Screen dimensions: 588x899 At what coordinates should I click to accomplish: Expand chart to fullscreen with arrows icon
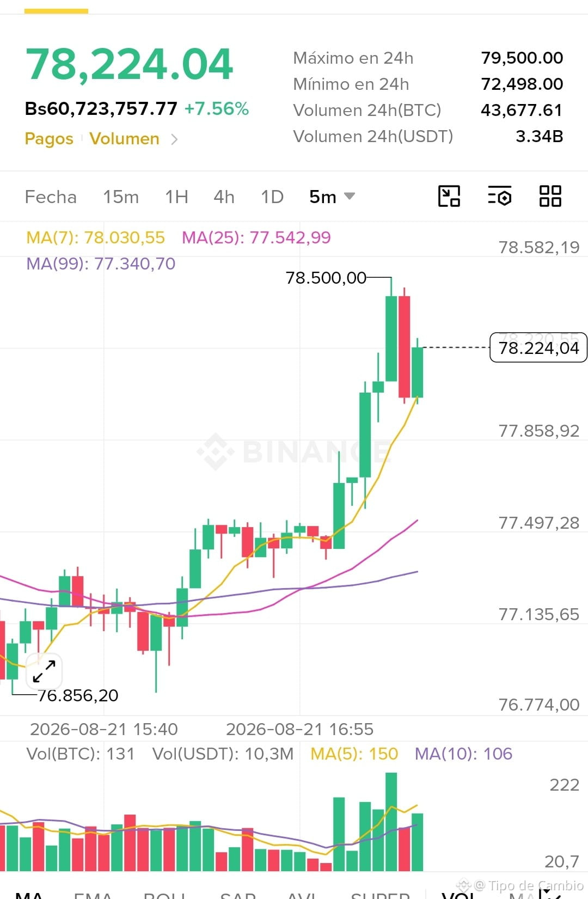point(44,671)
